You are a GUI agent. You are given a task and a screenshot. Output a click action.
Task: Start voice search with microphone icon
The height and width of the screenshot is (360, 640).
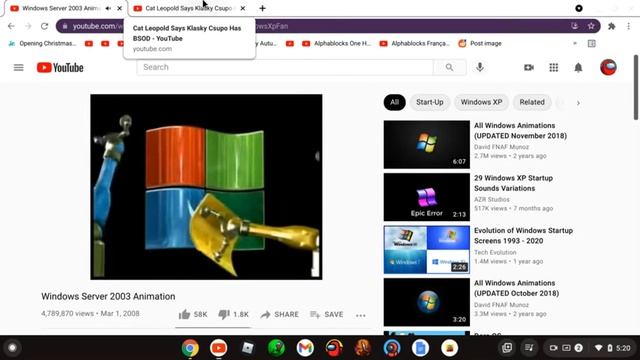coord(480,67)
